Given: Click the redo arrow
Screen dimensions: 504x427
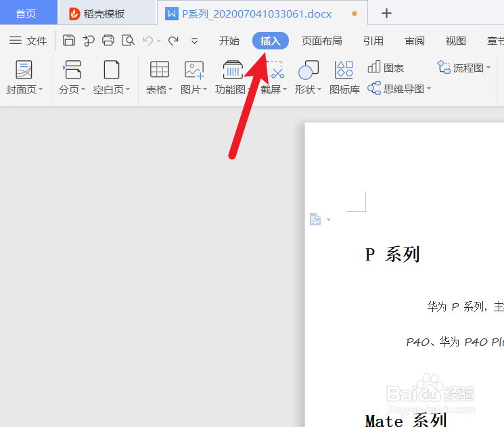Looking at the screenshot, I should (x=174, y=41).
